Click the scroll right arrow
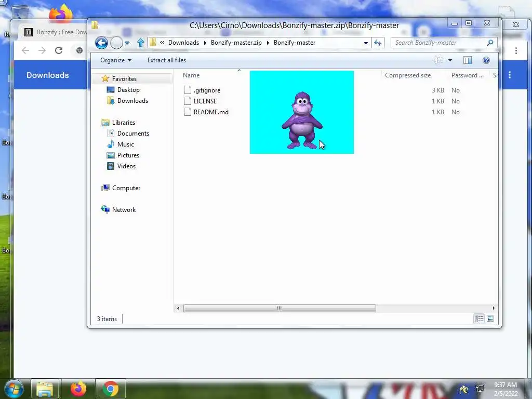The height and width of the screenshot is (399, 532). click(494, 308)
